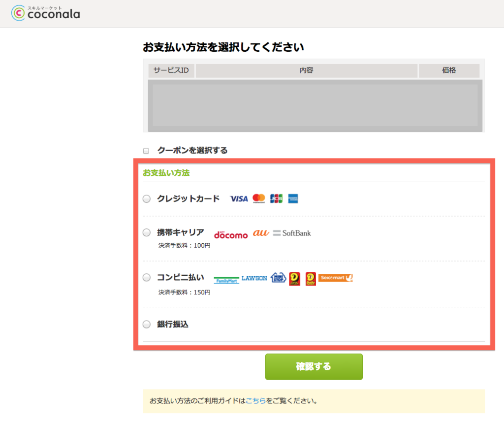Click the docomo carrier logo
The height and width of the screenshot is (421, 504).
click(231, 234)
